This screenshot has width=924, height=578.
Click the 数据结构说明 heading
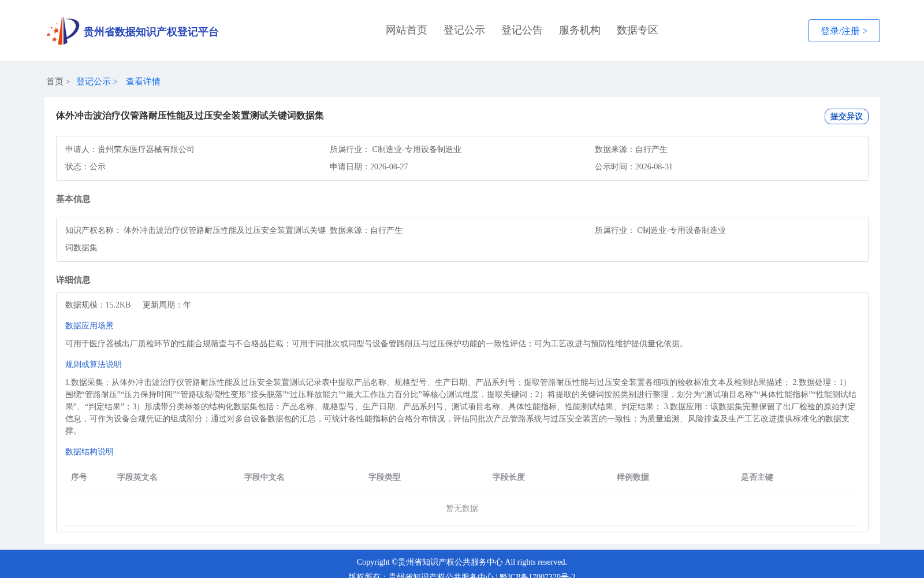90,451
